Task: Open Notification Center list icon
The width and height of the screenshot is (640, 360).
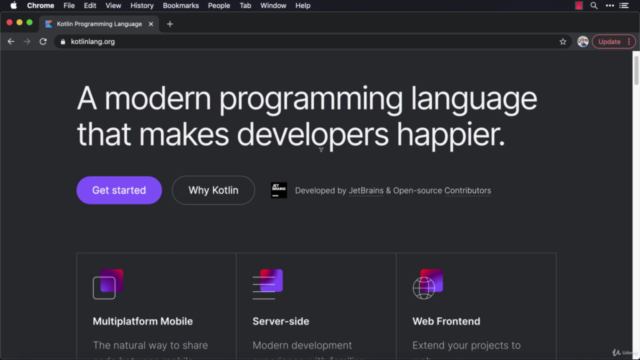Action: click(624, 6)
